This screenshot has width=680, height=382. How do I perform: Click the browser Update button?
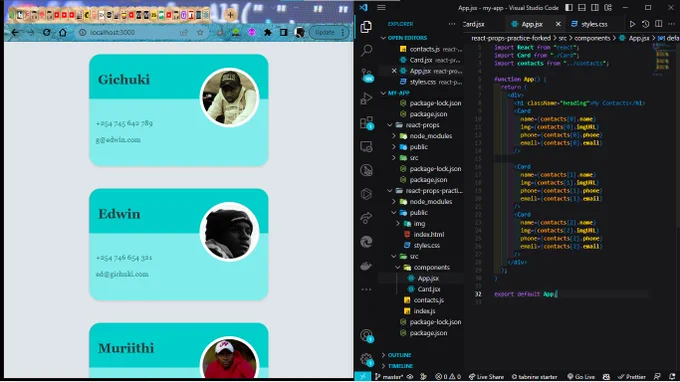pyautogui.click(x=329, y=33)
